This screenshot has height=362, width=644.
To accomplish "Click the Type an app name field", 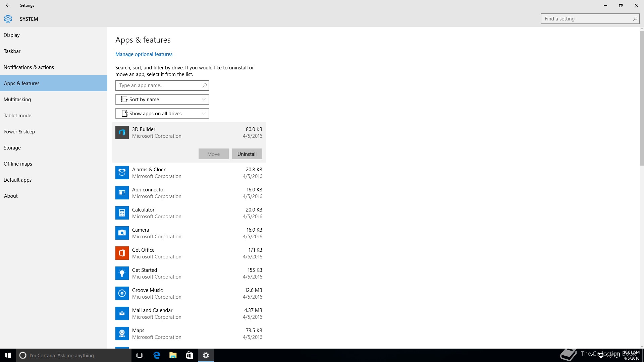I will 162,85.
